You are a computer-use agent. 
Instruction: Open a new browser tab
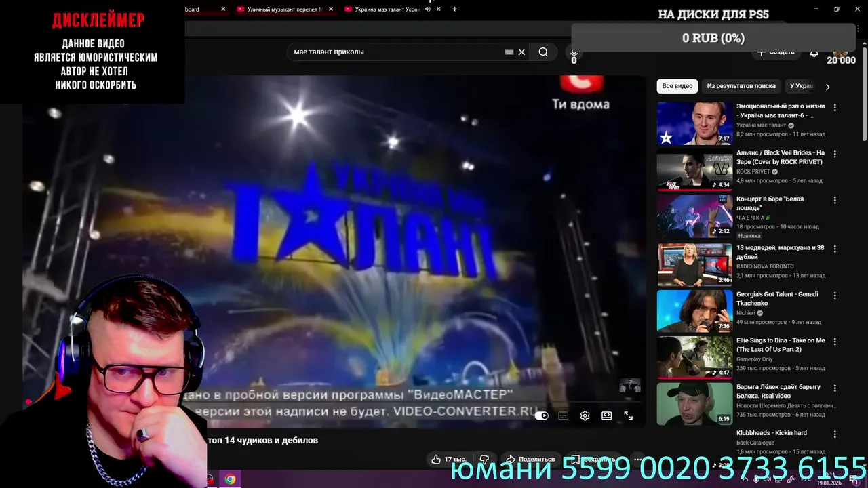[454, 9]
